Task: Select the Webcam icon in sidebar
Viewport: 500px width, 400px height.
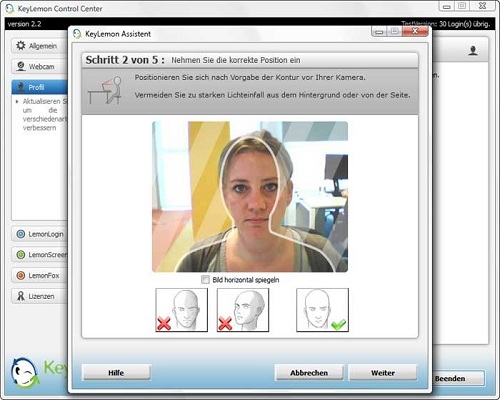Action: pyautogui.click(x=21, y=66)
